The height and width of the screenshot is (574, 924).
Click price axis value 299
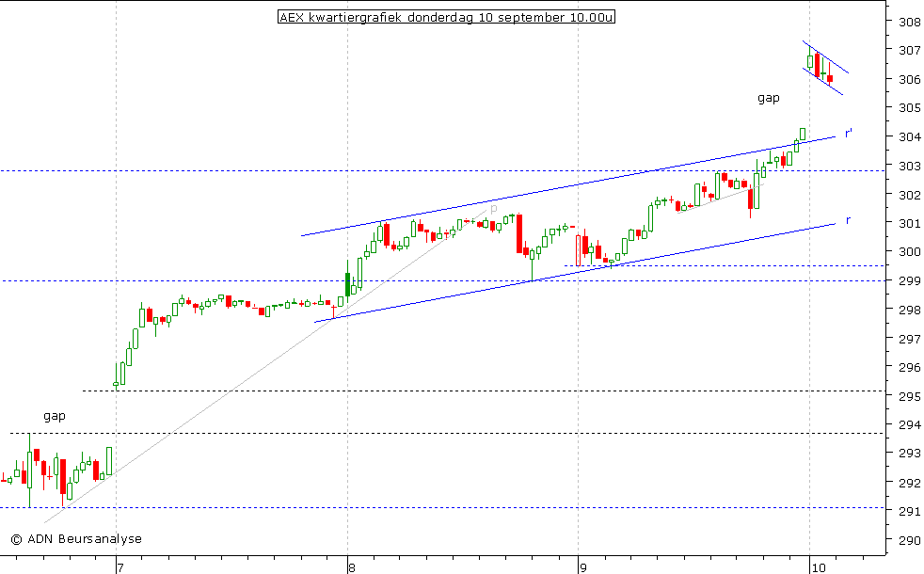tap(910, 281)
